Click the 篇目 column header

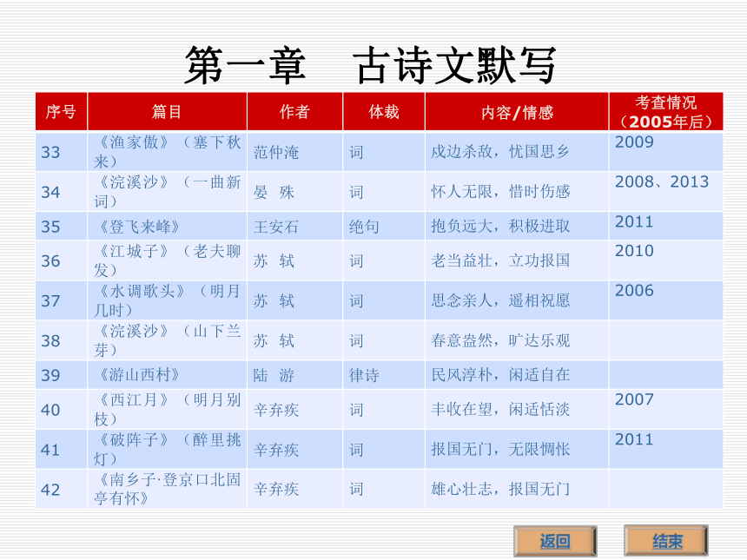point(168,111)
